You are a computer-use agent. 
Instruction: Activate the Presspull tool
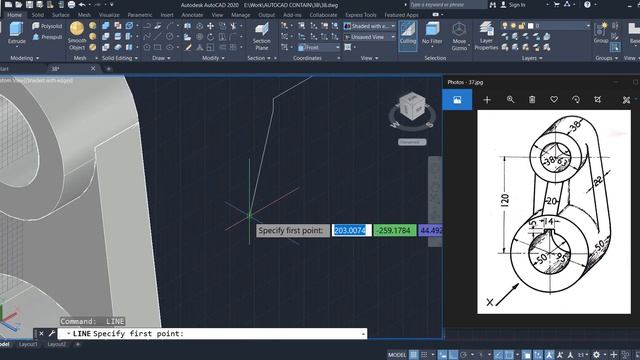(x=47, y=37)
